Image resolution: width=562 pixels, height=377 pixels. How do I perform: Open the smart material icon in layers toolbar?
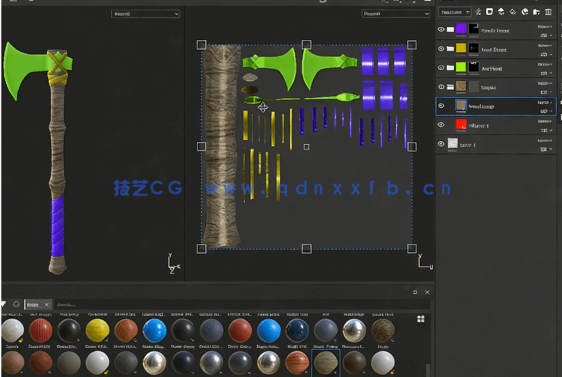click(525, 12)
